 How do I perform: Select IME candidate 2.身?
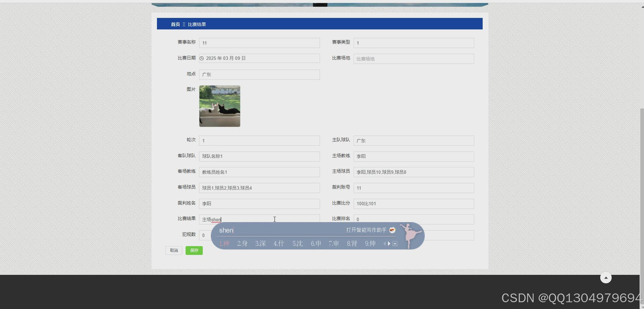(243, 244)
